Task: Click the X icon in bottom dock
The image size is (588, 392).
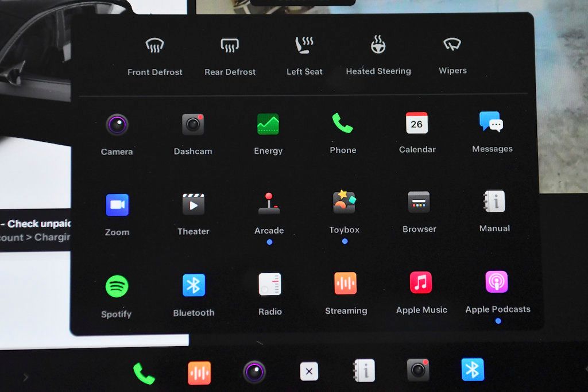Action: [x=309, y=371]
